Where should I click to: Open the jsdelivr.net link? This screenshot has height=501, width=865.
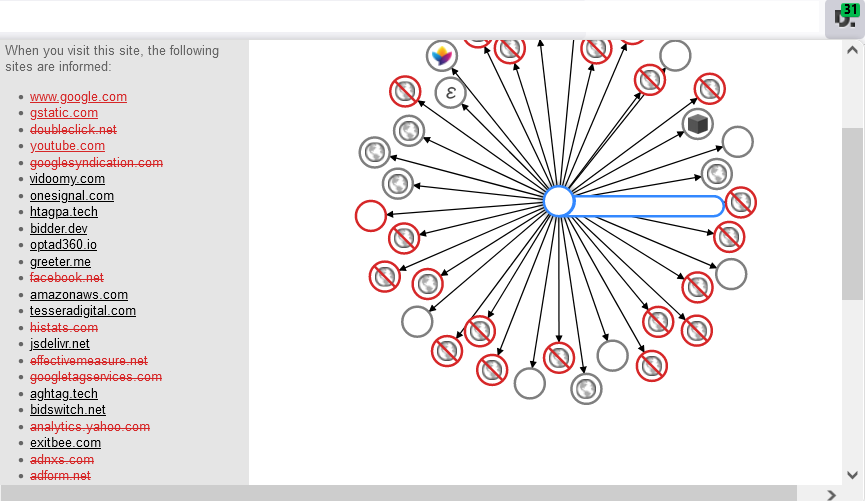[60, 344]
